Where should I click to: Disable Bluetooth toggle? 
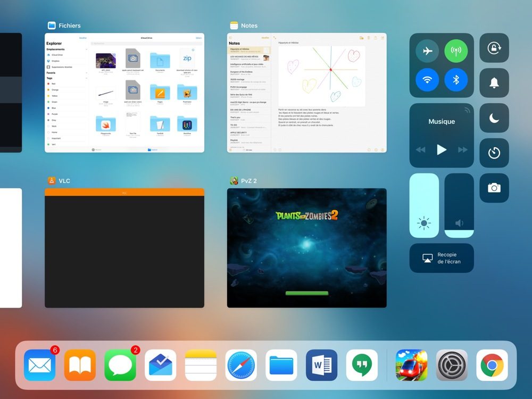[456, 80]
